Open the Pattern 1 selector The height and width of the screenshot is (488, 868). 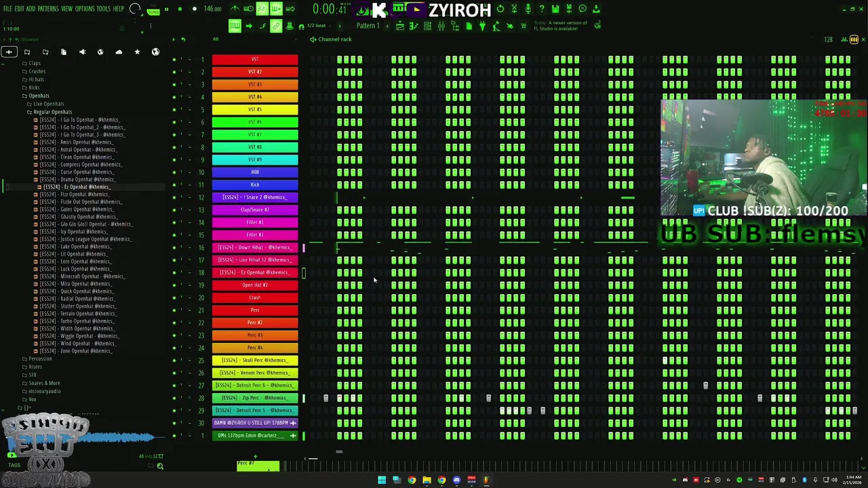click(x=368, y=26)
